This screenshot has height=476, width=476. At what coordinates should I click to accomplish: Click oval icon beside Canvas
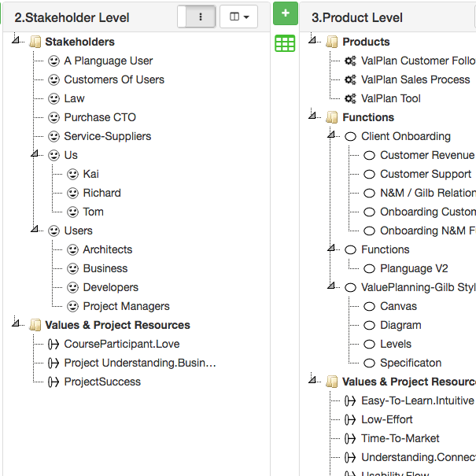(x=370, y=307)
